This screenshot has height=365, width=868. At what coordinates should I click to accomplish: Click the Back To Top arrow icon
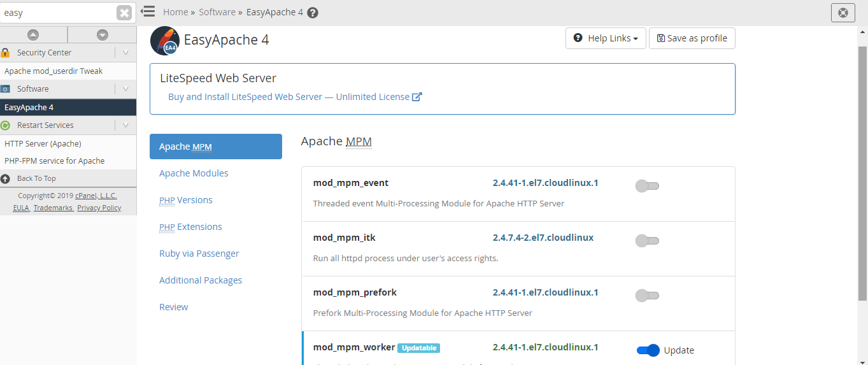pos(6,179)
